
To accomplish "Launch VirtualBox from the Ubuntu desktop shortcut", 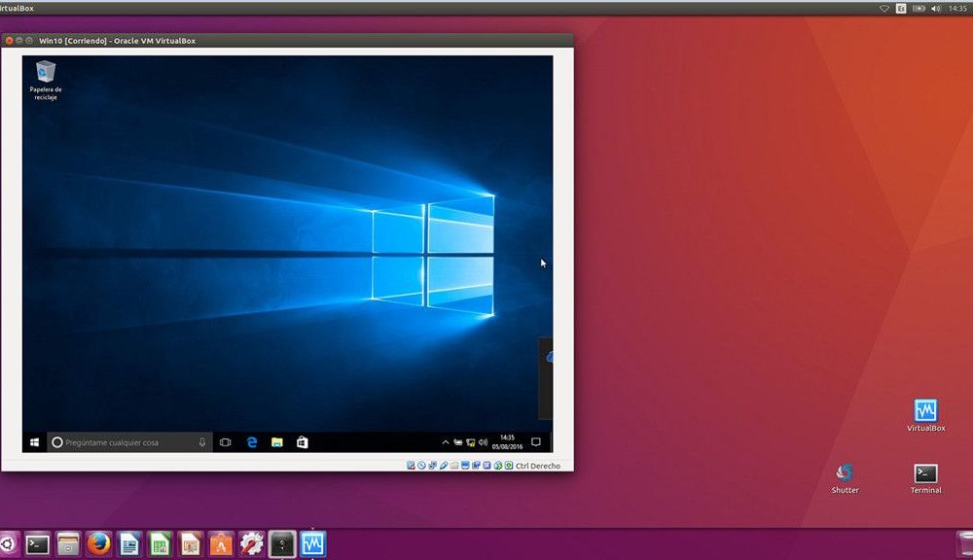I will (924, 411).
